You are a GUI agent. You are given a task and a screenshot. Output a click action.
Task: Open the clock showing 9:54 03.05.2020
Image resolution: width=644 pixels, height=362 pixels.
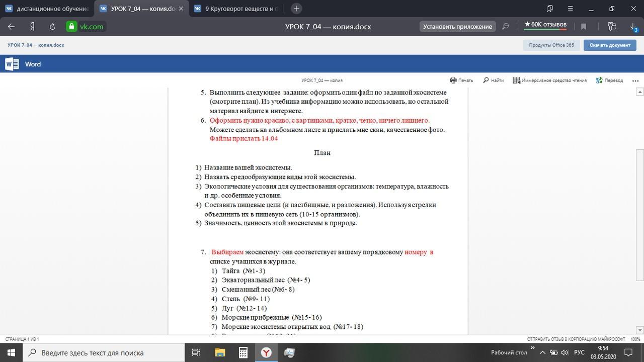(603, 352)
